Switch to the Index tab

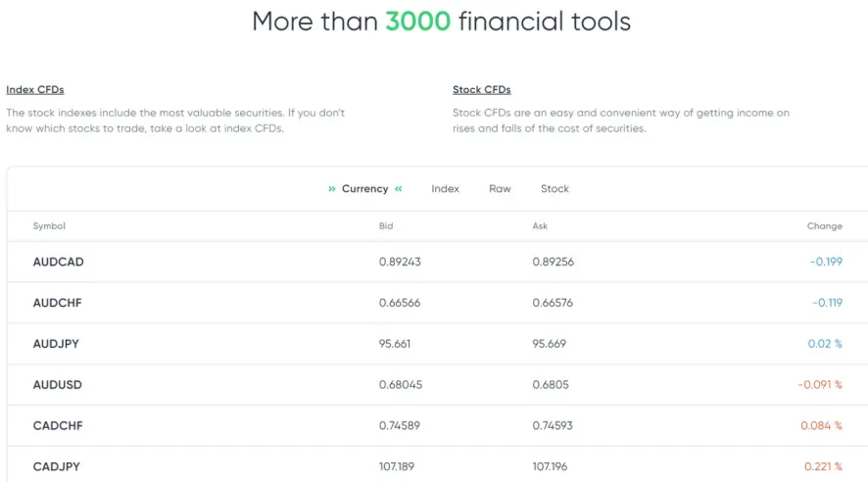coord(445,189)
